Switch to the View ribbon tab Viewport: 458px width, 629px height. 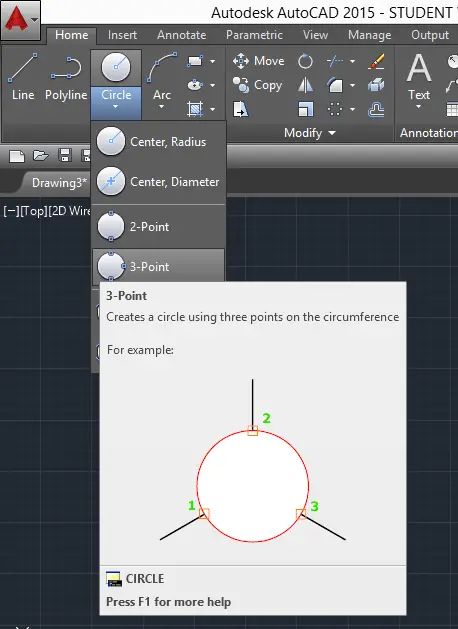point(315,35)
